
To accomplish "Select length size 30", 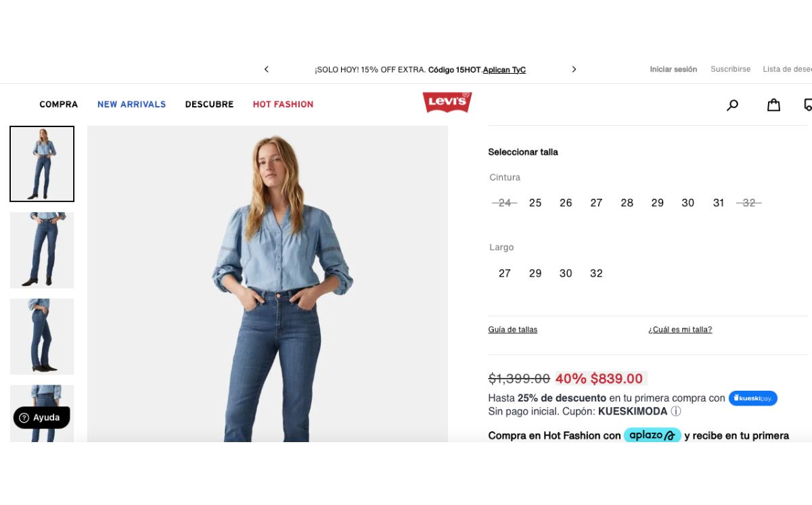I will 566,273.
